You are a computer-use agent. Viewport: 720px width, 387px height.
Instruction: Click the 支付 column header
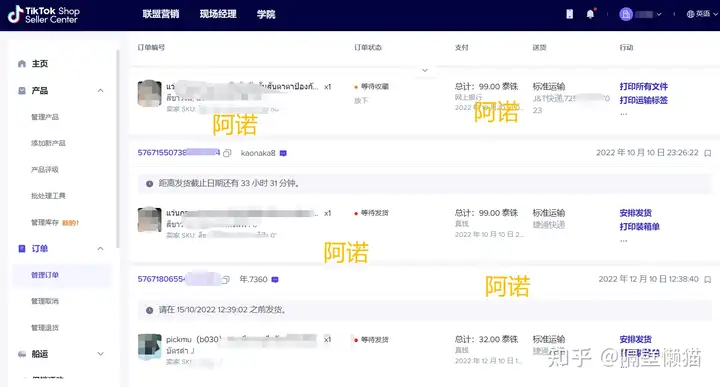coord(461,47)
